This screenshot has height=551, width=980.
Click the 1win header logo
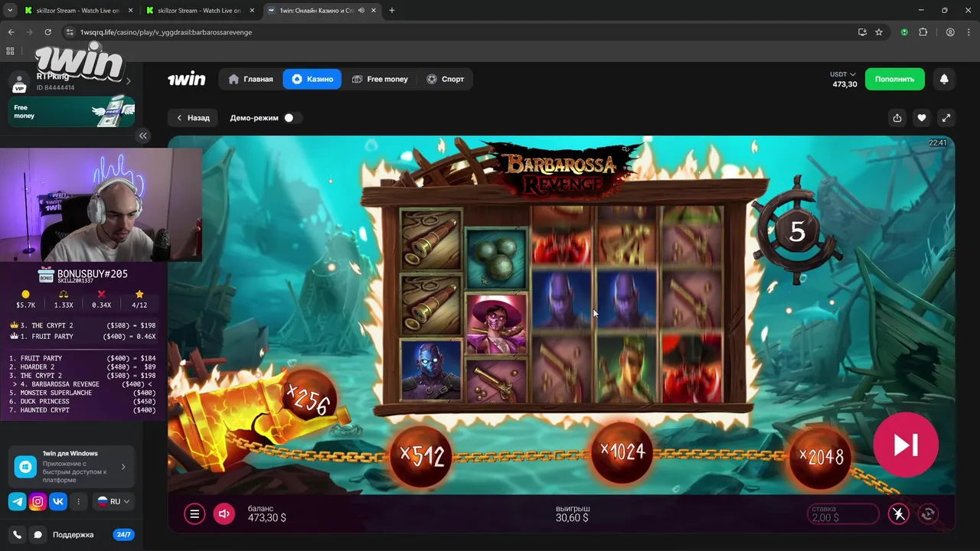[187, 79]
